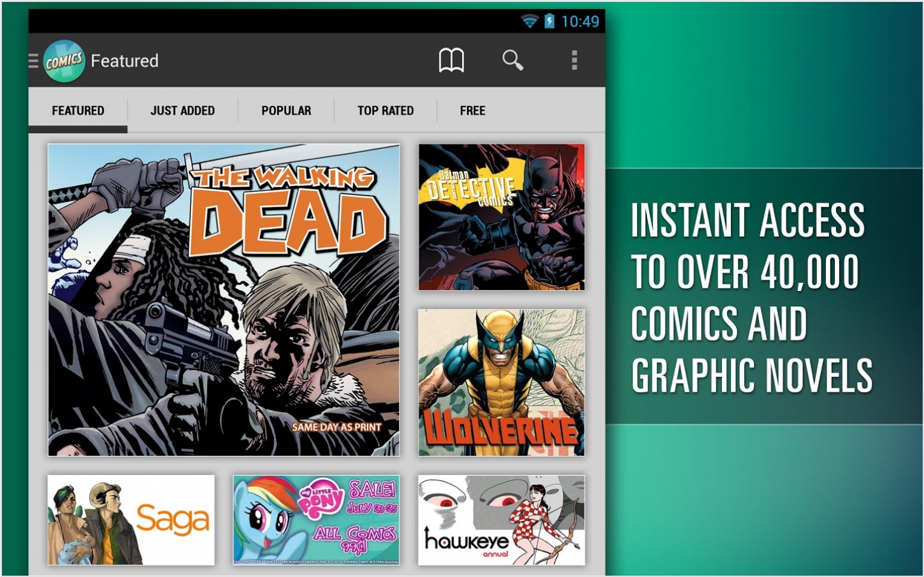Select the Featured tab
Image resolution: width=924 pixels, height=577 pixels.
pyautogui.click(x=78, y=111)
